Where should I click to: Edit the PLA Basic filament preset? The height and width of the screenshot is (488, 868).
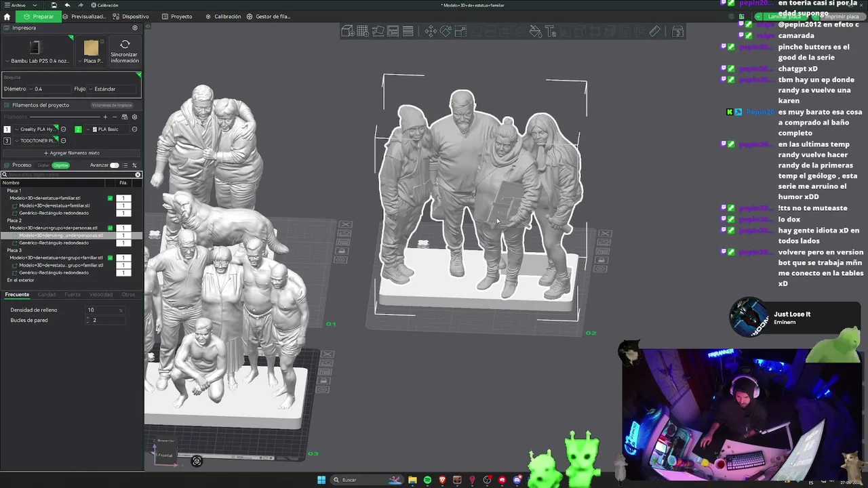134,129
